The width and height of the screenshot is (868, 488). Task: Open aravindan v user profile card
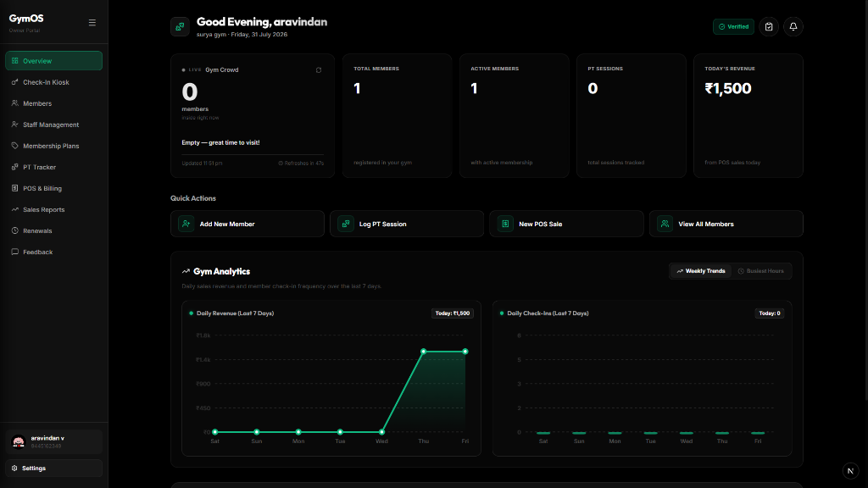(x=53, y=441)
